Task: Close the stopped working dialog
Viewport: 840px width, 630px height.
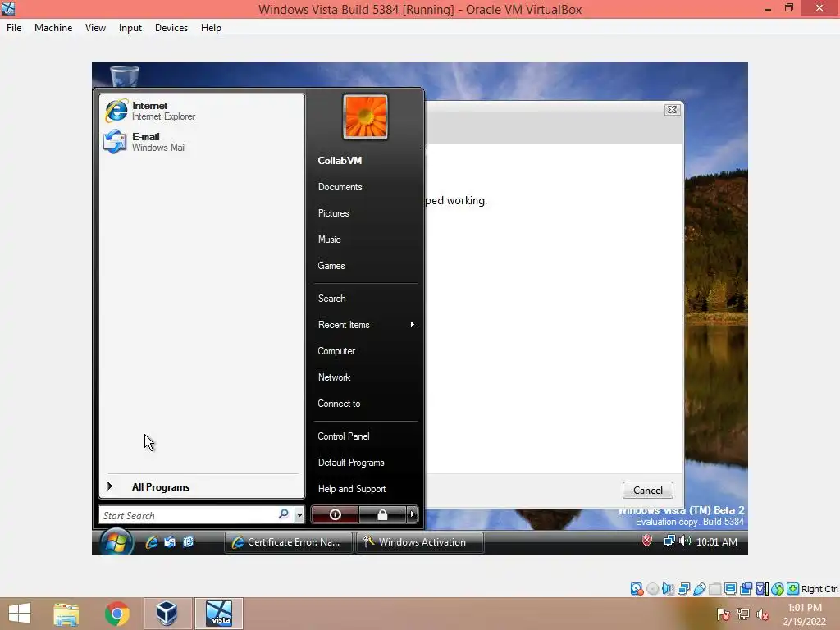Action: click(672, 110)
